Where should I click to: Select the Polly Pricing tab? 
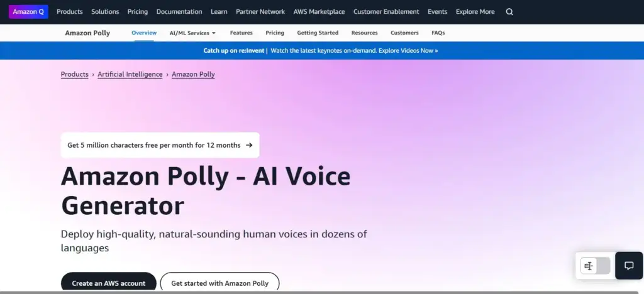275,33
